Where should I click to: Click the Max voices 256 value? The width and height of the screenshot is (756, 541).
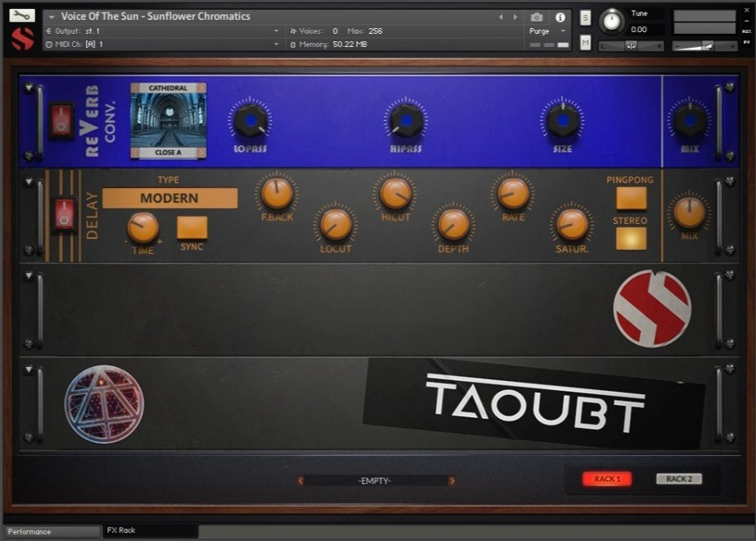[375, 31]
